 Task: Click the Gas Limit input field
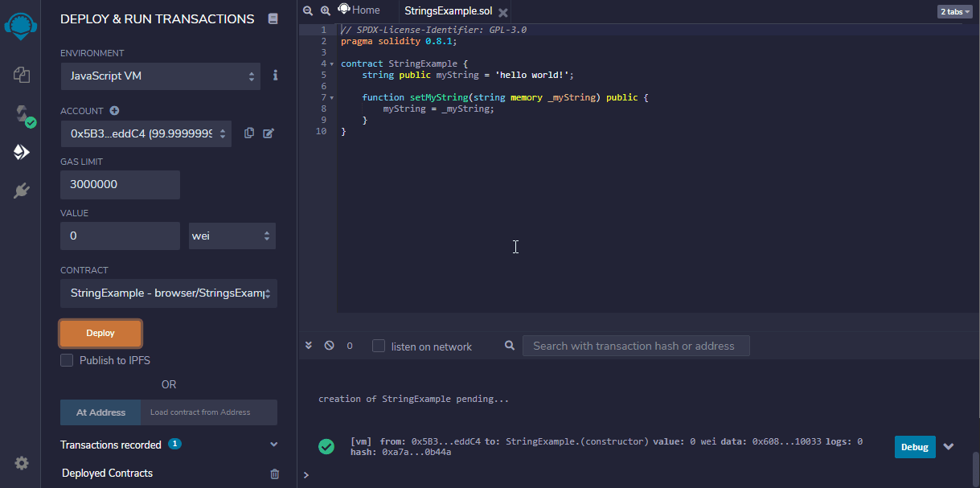click(x=120, y=184)
